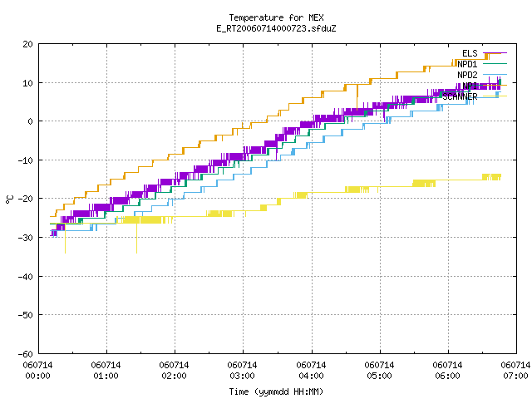This screenshot has width=532, height=399.
Task: Click the ELS legend label
Action: point(470,53)
